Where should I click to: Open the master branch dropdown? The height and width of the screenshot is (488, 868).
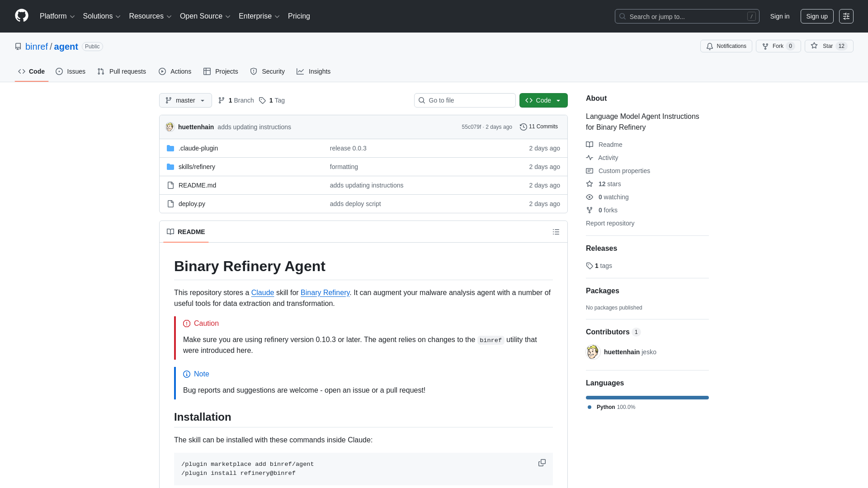click(185, 100)
